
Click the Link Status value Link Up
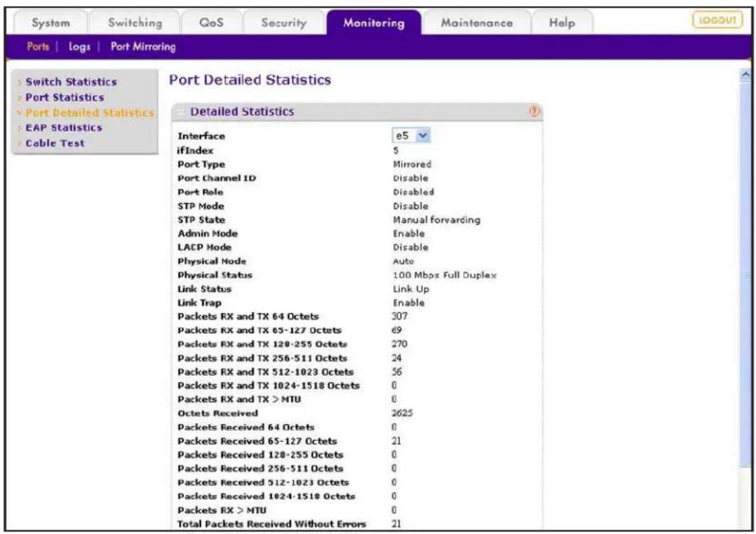coord(411,289)
